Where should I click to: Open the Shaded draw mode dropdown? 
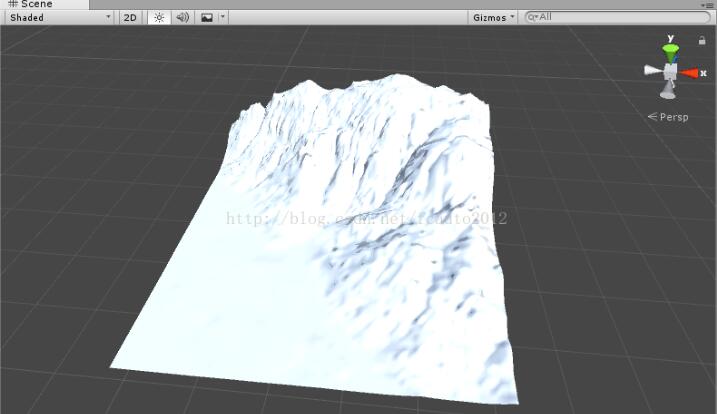[x=58, y=17]
